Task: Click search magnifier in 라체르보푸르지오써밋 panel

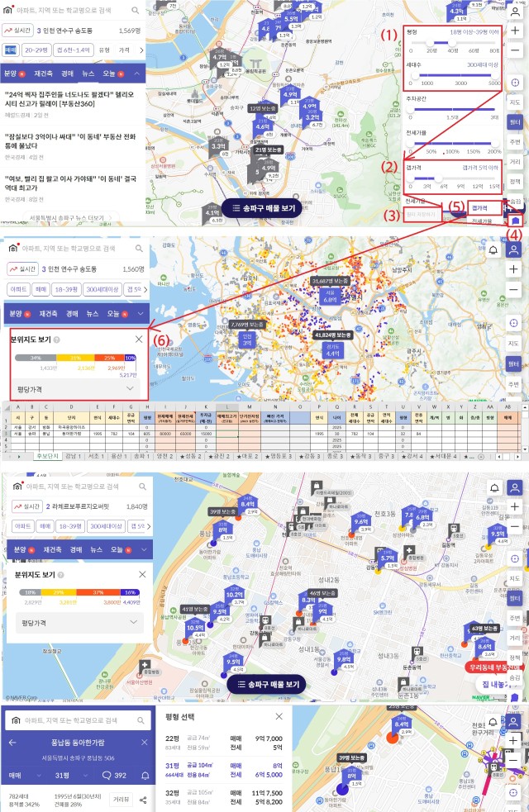Action: coord(142,487)
